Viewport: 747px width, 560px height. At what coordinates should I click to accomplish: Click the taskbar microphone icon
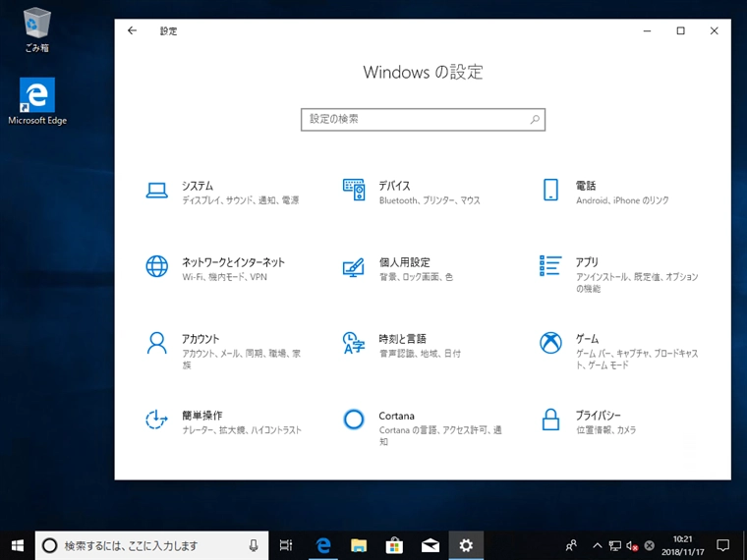(254, 545)
